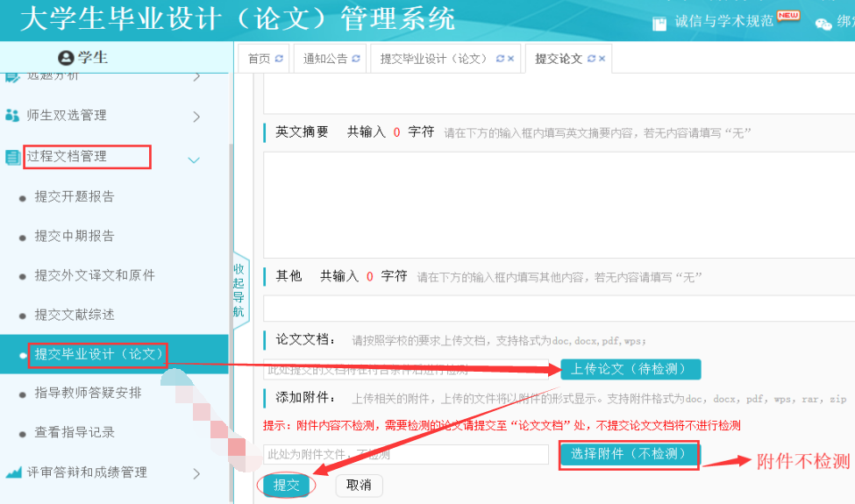This screenshot has height=504, width=855.
Task: Click inside the 其他 input box
Action: [x=559, y=309]
